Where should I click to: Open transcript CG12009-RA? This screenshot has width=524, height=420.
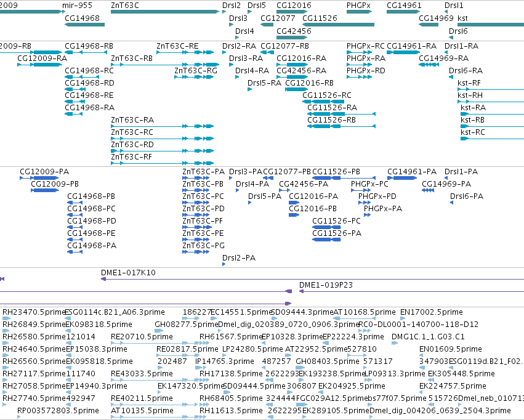click(40, 65)
